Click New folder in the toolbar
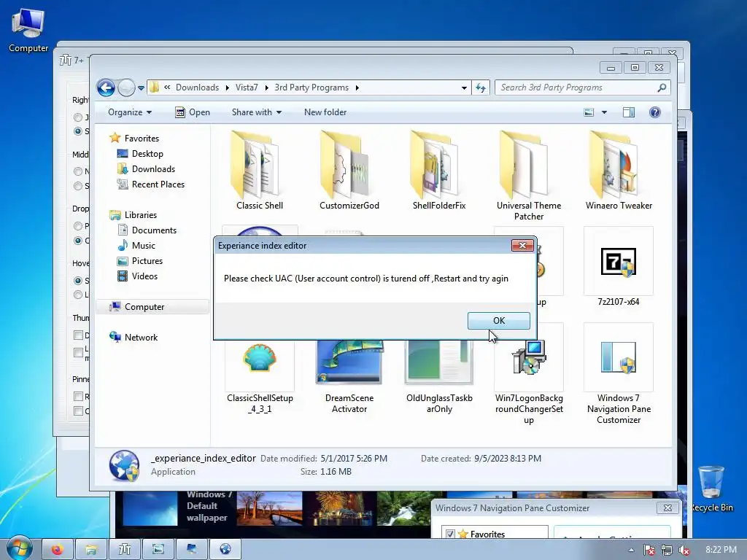Viewport: 747px width, 560px height. point(325,112)
